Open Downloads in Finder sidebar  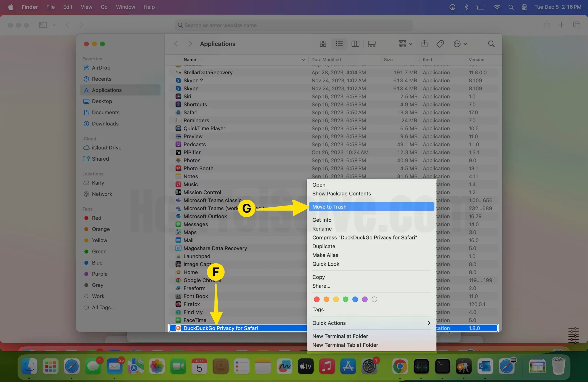pos(120,124)
